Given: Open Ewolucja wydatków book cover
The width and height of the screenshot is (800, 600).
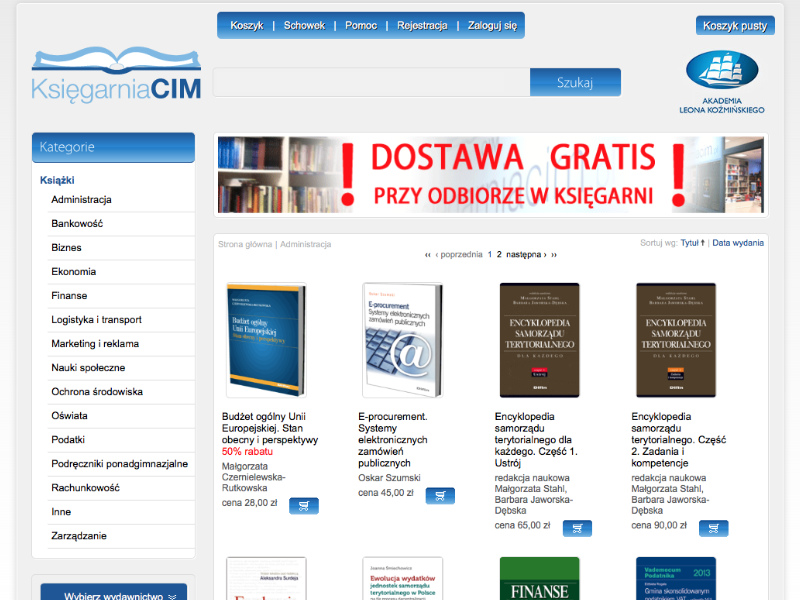Looking at the screenshot, I should (x=403, y=579).
